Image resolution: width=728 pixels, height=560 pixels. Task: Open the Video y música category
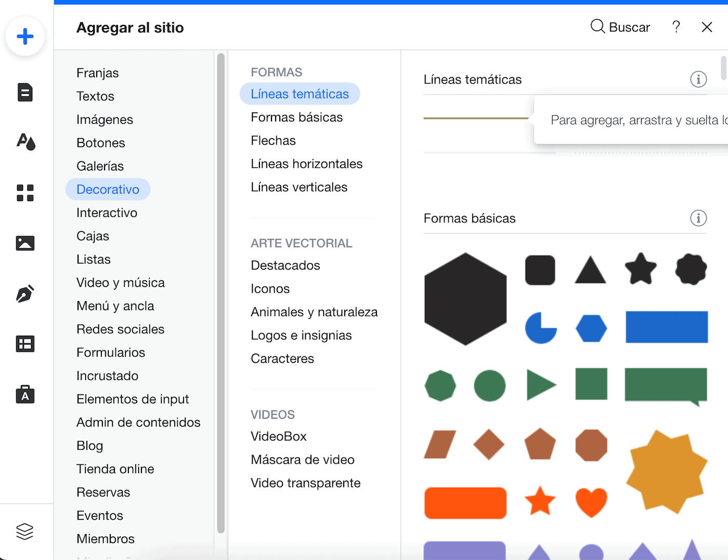pos(121,283)
